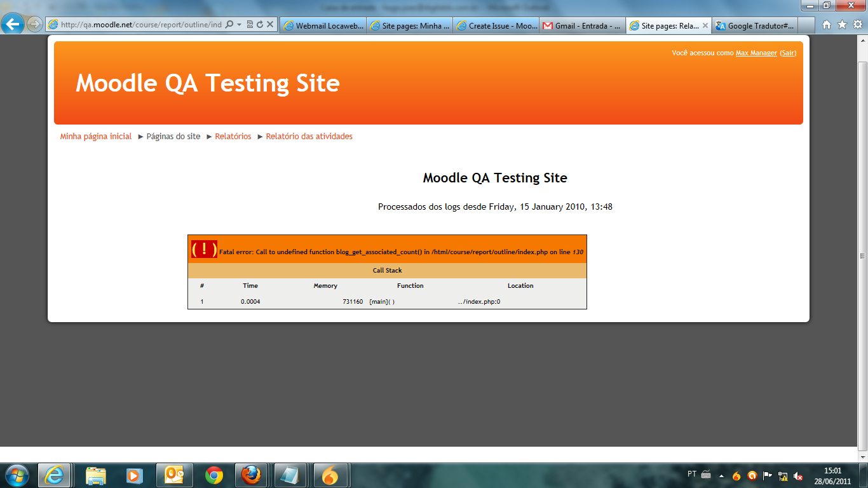Click the vertical scrollbar down arrow
This screenshot has width=868, height=488.
tap(862, 456)
